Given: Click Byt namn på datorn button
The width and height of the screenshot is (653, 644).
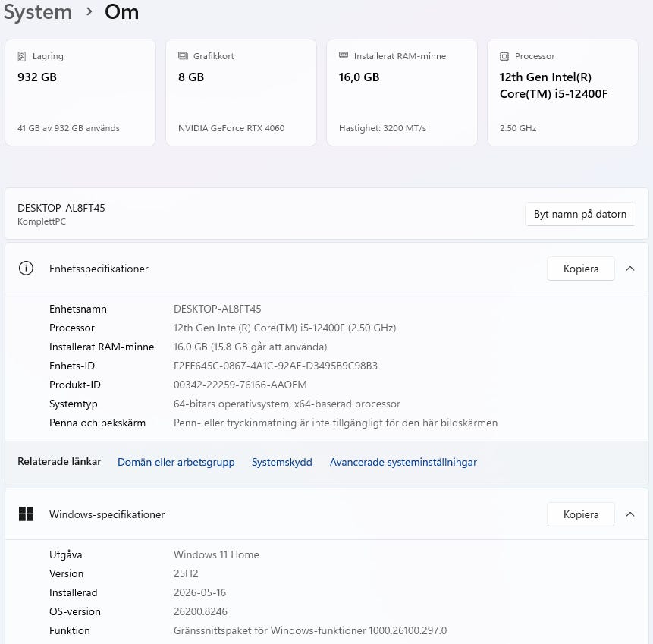Looking at the screenshot, I should pyautogui.click(x=580, y=214).
